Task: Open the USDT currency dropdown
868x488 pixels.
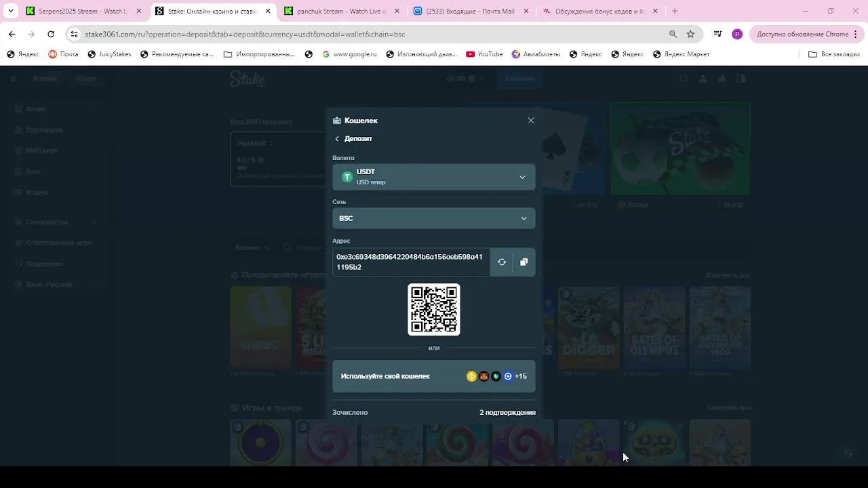Action: coord(434,177)
